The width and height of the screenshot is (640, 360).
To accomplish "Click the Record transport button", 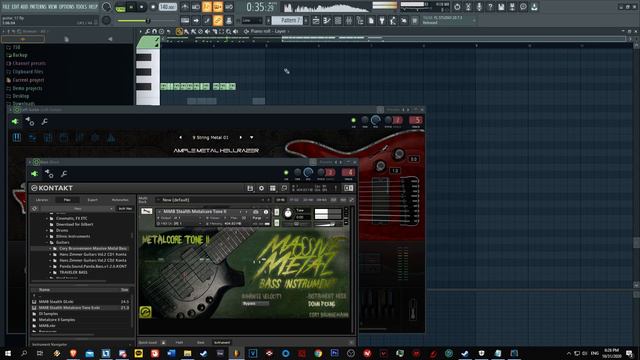I will 153,7.
